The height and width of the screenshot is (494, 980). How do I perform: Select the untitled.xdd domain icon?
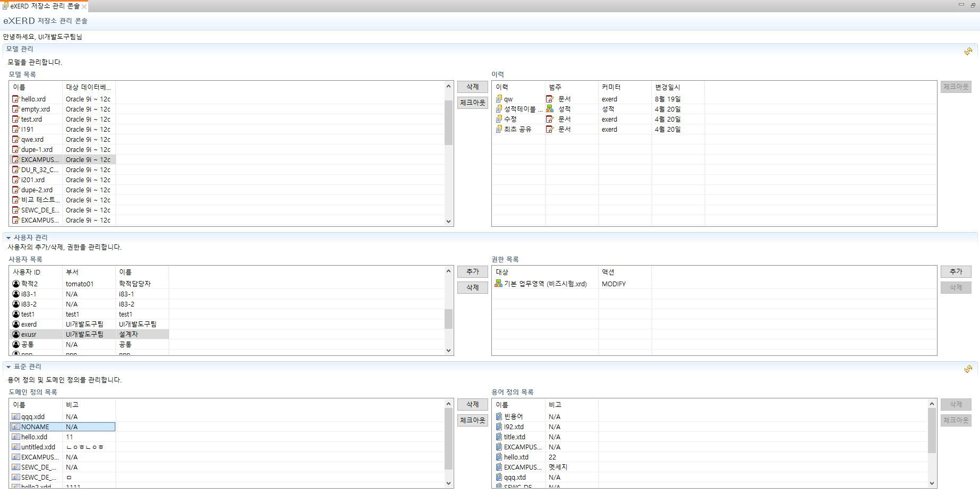click(16, 447)
